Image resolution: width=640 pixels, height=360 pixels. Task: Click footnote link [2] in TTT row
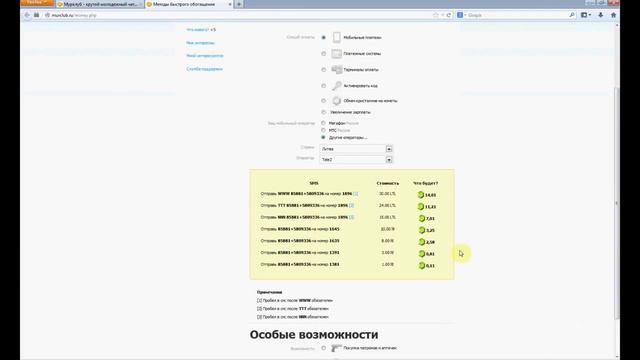(351, 205)
